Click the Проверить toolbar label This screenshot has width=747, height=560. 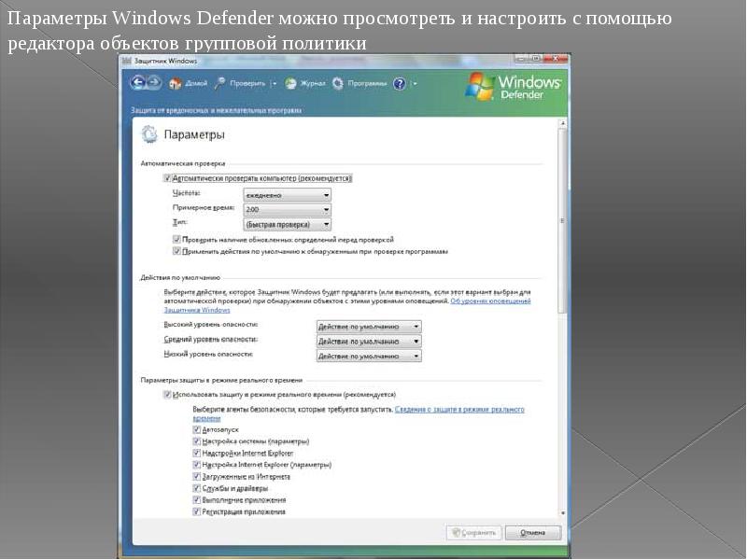(247, 84)
